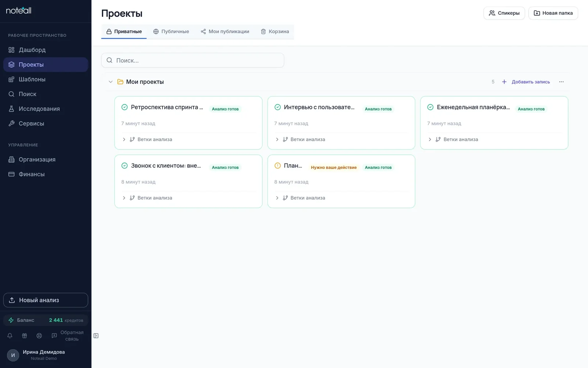Click the user avatar И
The width and height of the screenshot is (588, 368).
tap(13, 355)
